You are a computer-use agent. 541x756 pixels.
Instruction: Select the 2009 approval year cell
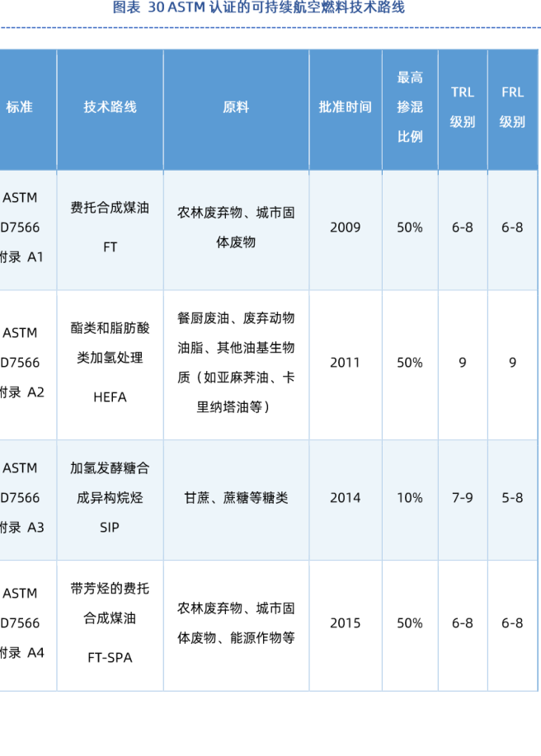[x=345, y=228]
